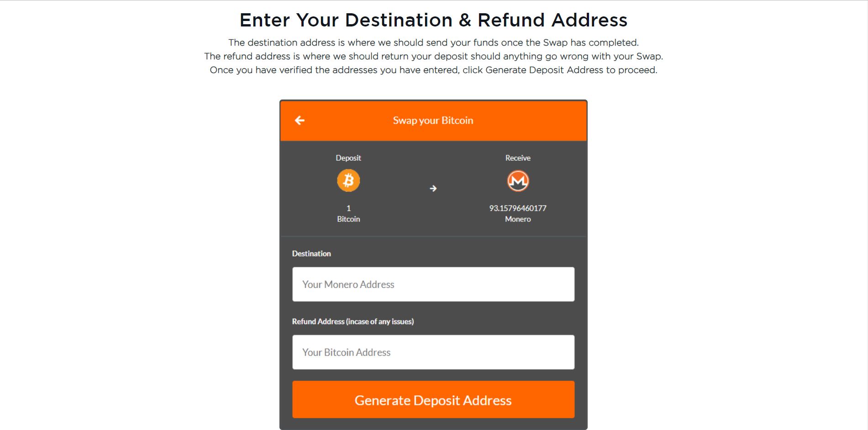Viewport: 868px width, 430px height.
Task: Click the Enter Your Destination & Refund Address heading
Action: [x=434, y=20]
